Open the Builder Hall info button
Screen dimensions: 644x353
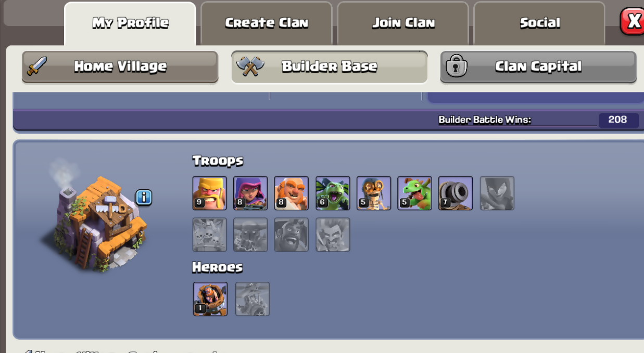pyautogui.click(x=144, y=197)
